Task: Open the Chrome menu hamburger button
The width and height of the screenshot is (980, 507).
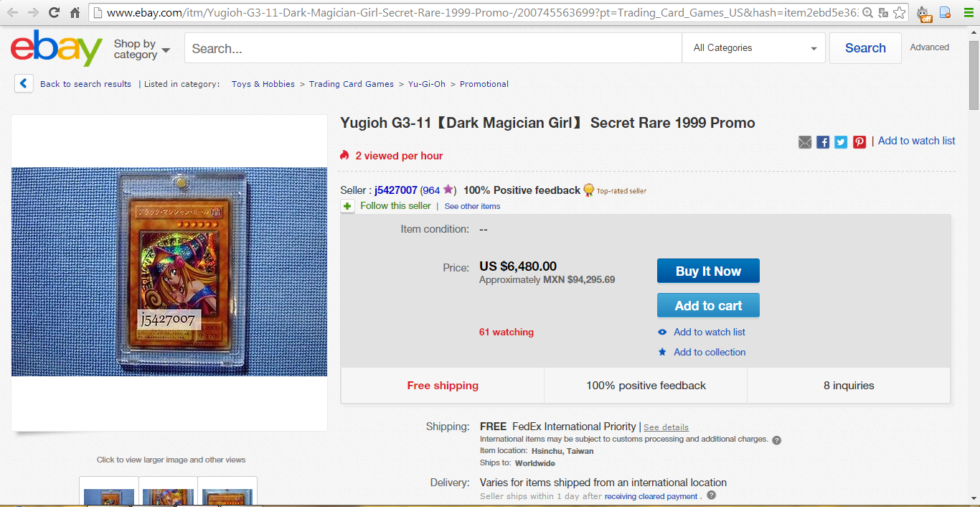Action: 968,12
